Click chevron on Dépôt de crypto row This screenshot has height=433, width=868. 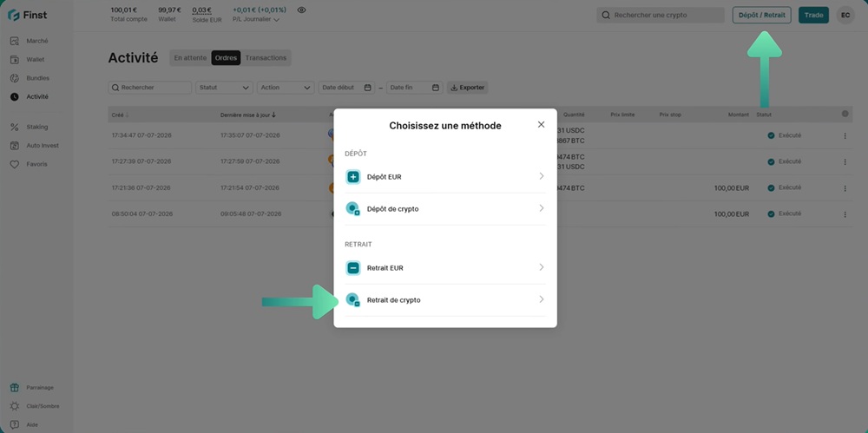[542, 208]
